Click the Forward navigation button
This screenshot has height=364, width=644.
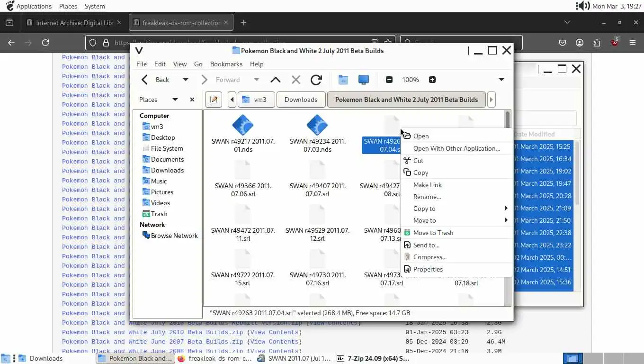(x=222, y=80)
